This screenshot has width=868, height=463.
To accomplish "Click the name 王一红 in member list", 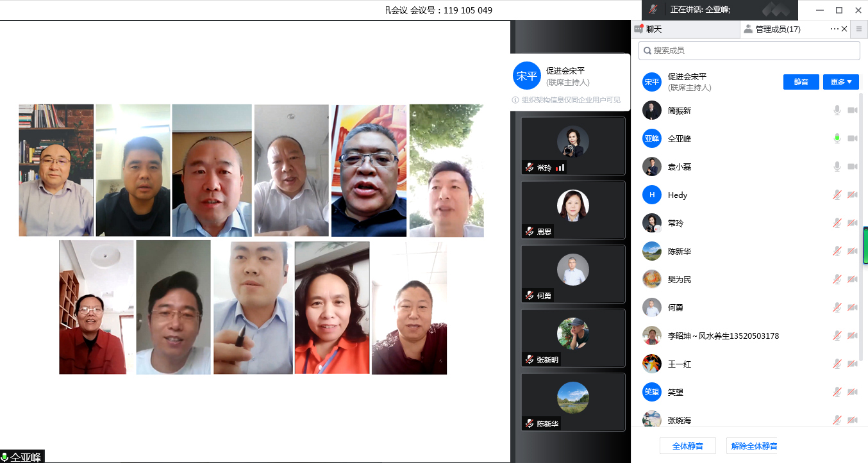I will click(680, 364).
